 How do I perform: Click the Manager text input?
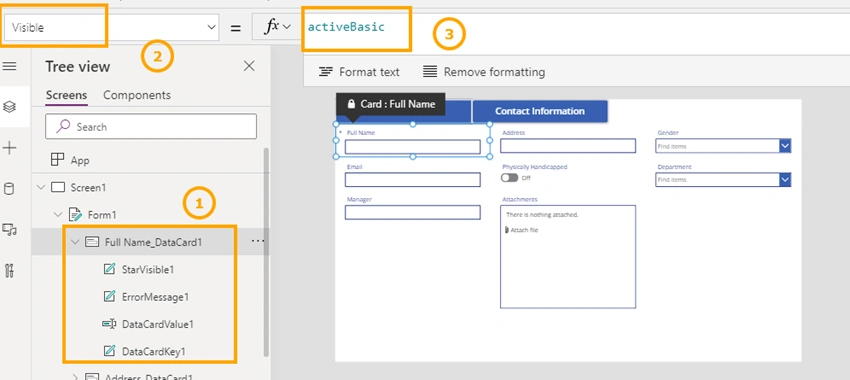[x=413, y=212]
